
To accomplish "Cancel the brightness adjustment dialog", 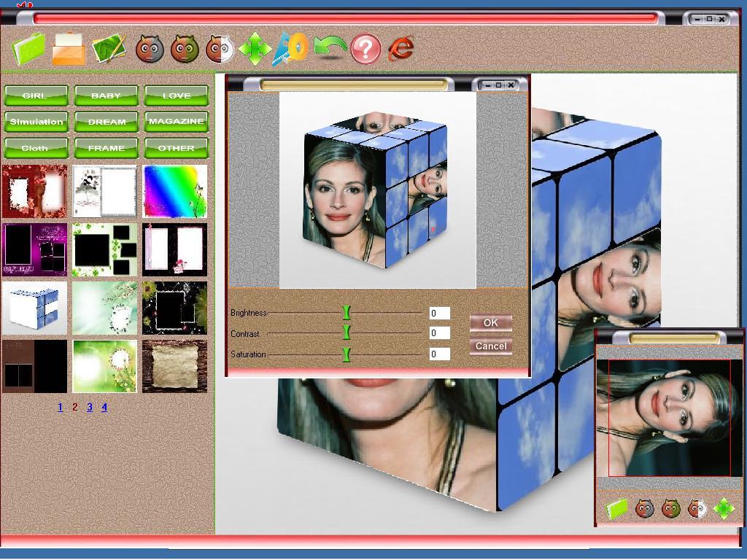I will [491, 346].
